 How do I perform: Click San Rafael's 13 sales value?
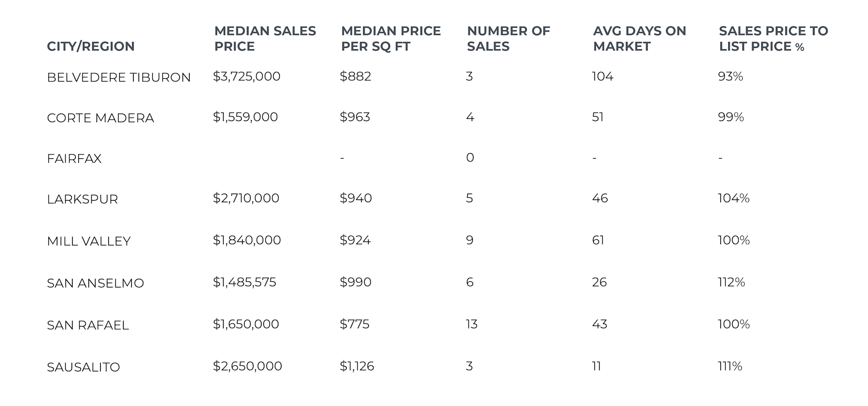(x=472, y=324)
